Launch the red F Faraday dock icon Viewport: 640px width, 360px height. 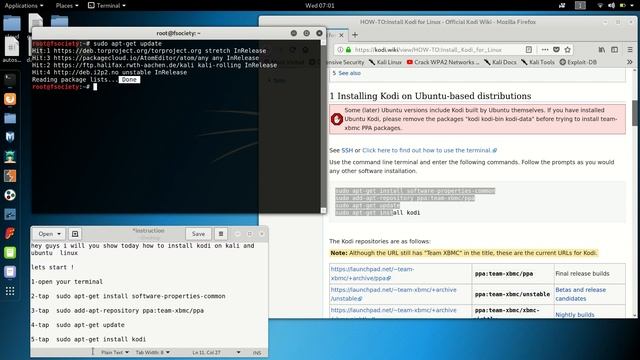pyautogui.click(x=10, y=233)
